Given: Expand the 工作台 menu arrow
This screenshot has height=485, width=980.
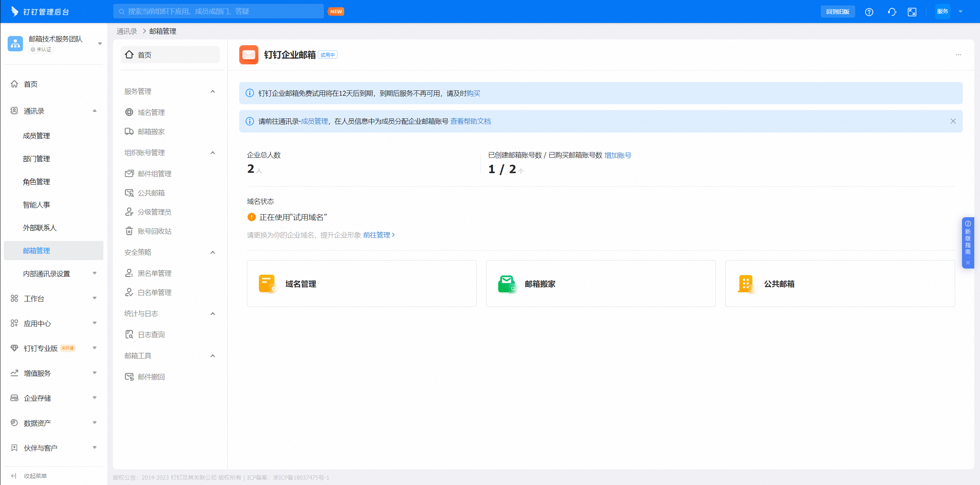Looking at the screenshot, I should [x=95, y=298].
